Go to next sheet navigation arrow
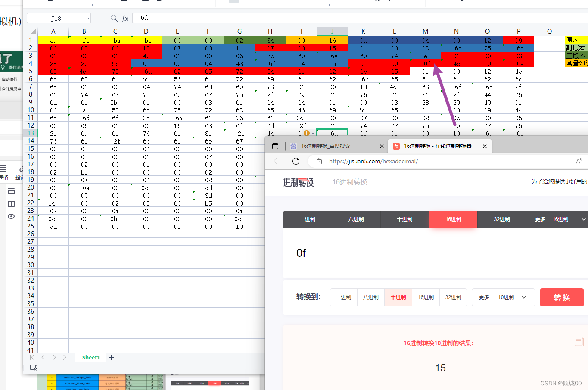588x390 pixels. point(54,357)
